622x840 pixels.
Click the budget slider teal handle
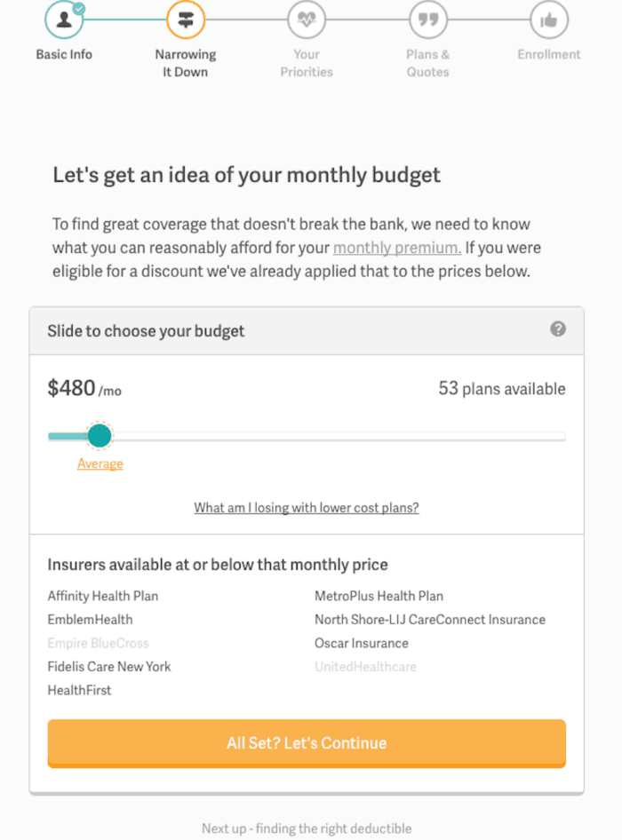click(100, 435)
